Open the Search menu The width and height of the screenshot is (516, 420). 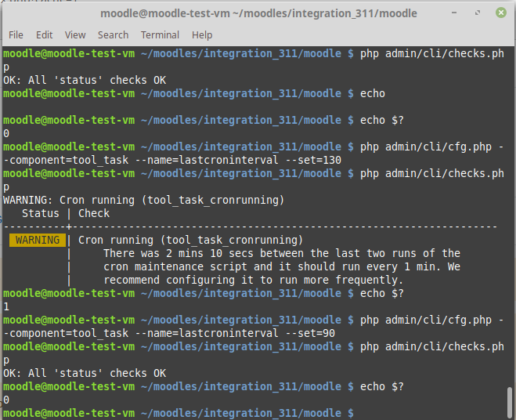click(113, 35)
